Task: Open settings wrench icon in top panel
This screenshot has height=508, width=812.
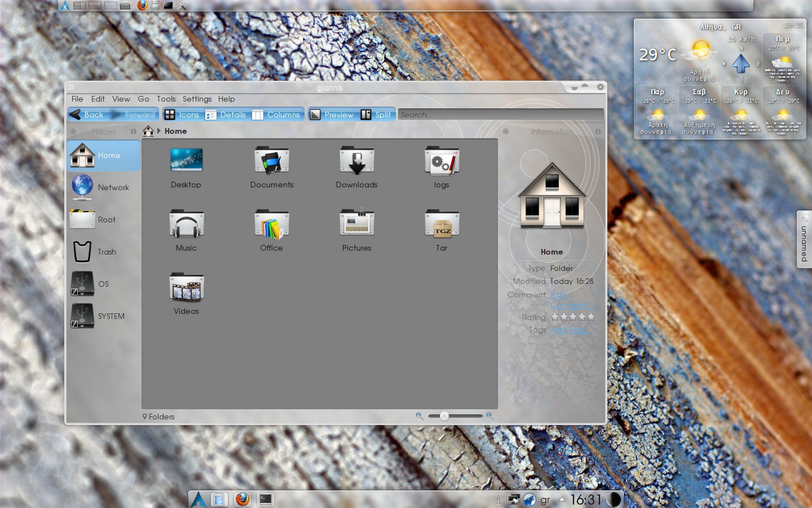Action: [x=181, y=5]
